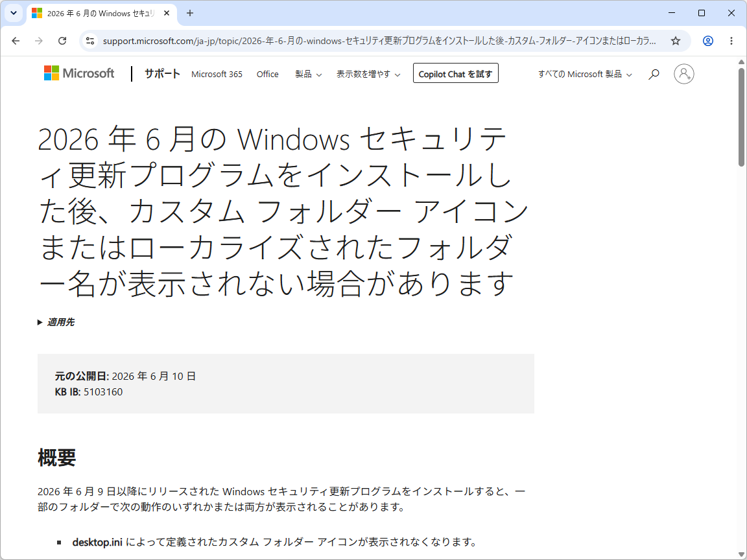This screenshot has width=747, height=560.
Task: Go back to the previous page
Action: pos(16,41)
